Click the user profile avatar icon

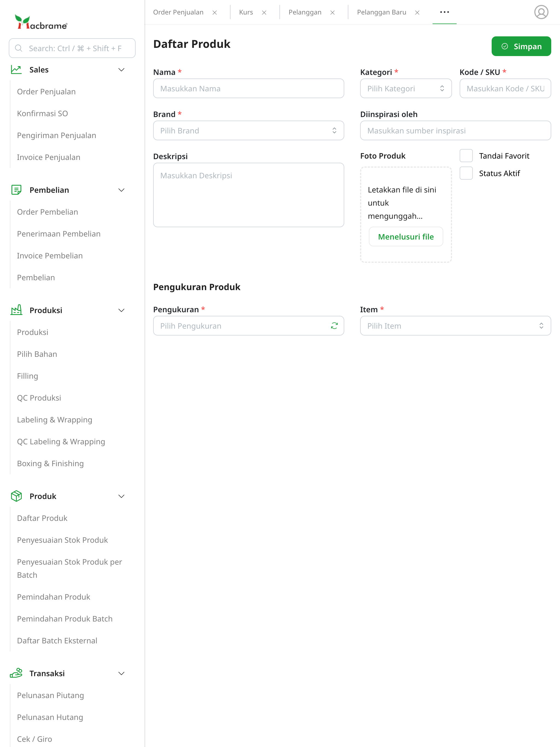541,12
